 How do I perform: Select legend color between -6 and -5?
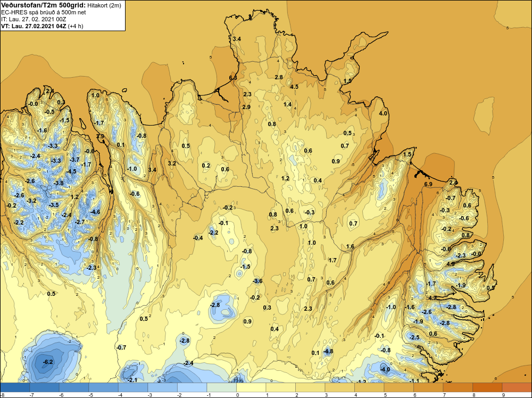point(74,387)
